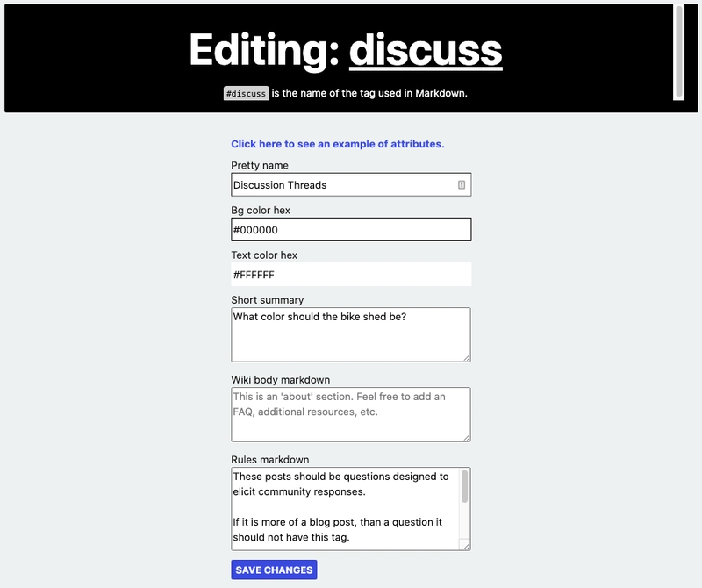The width and height of the screenshot is (702, 588).
Task: Click the Rules markdown label
Action: click(270, 460)
